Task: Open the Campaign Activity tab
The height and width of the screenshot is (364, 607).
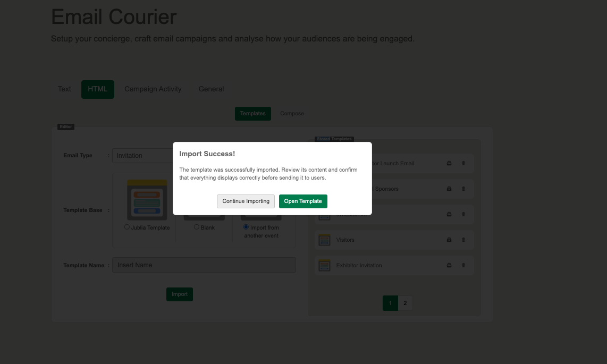Action: [153, 89]
